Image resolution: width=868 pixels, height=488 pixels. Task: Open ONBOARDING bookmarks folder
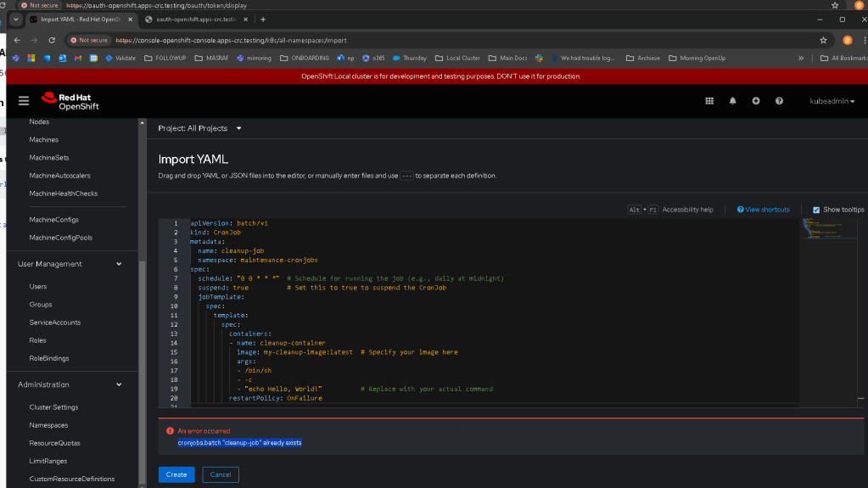tap(305, 59)
